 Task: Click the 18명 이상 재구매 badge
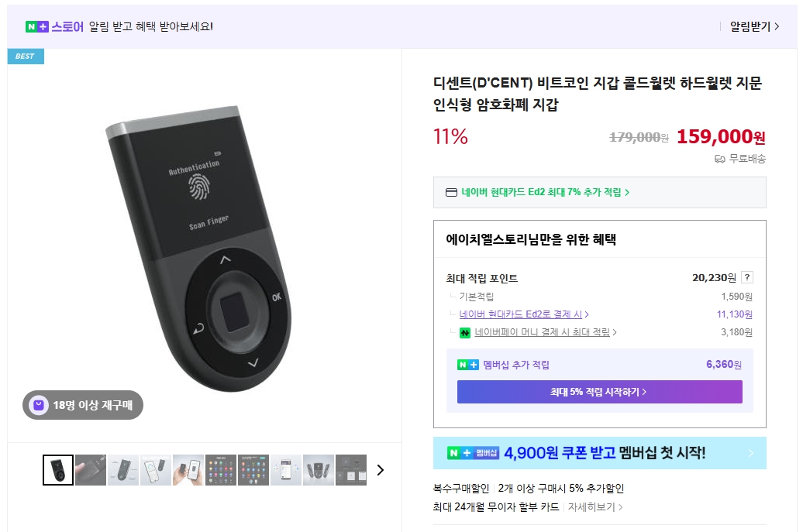point(83,405)
